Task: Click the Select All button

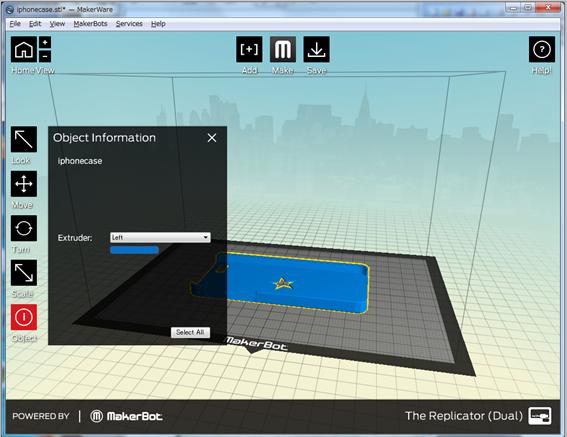Action: [190, 332]
